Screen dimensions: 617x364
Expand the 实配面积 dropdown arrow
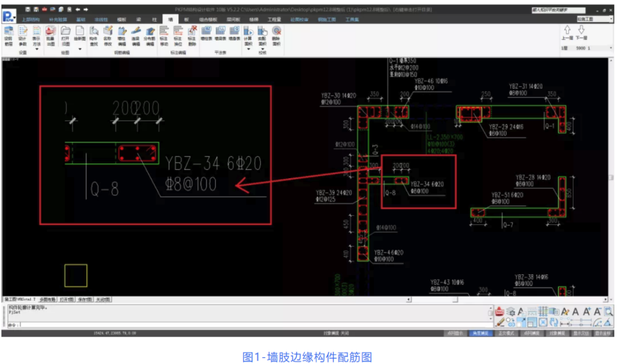[262, 49]
